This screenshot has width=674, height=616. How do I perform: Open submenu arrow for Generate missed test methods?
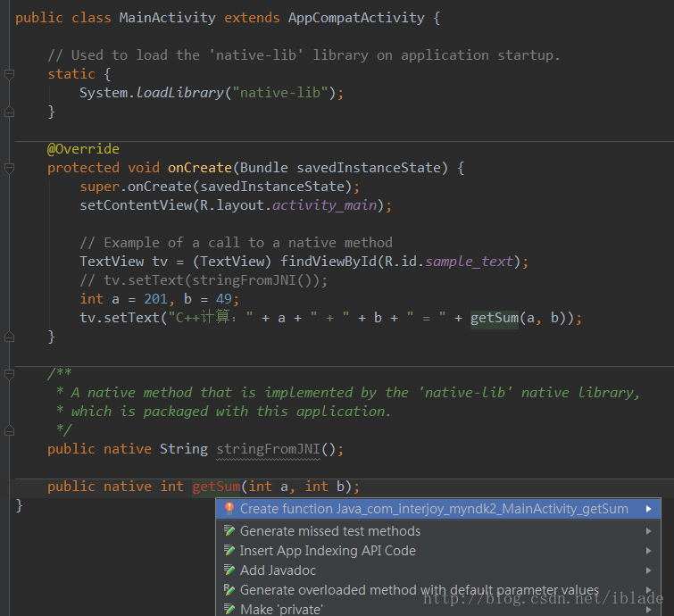click(648, 531)
